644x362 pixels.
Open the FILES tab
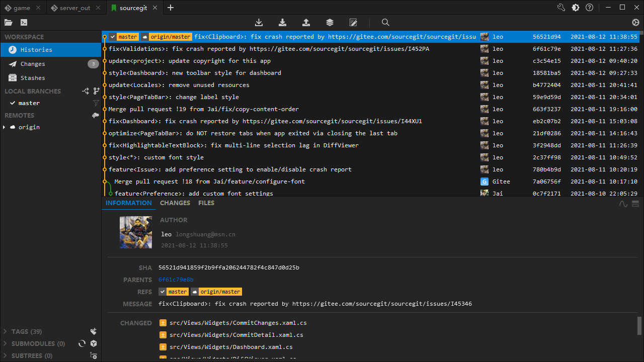tap(206, 203)
